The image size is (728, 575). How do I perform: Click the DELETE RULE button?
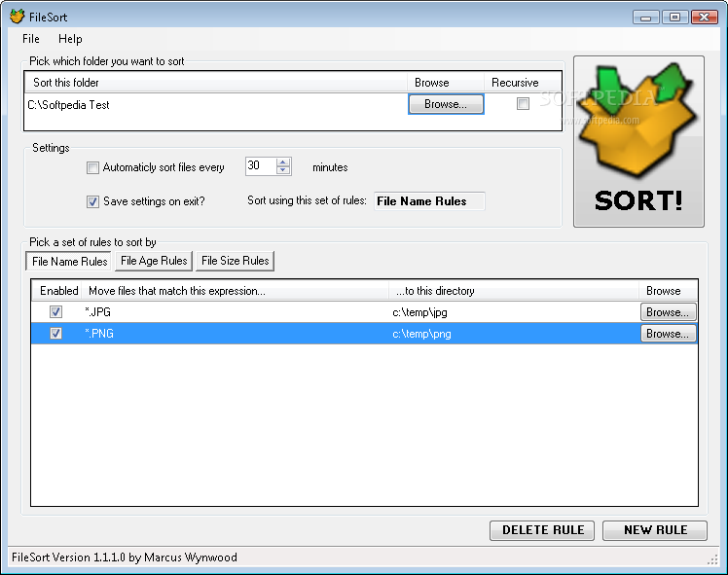[542, 530]
